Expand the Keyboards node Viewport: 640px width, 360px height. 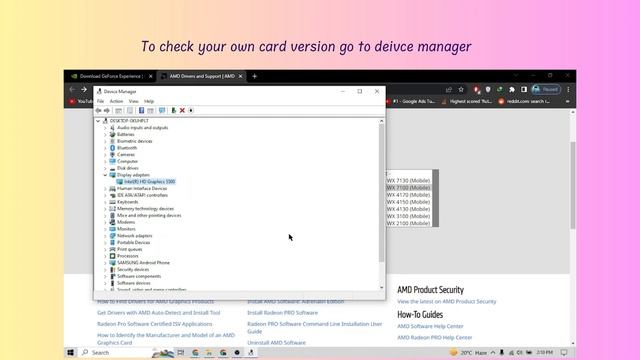(105, 202)
